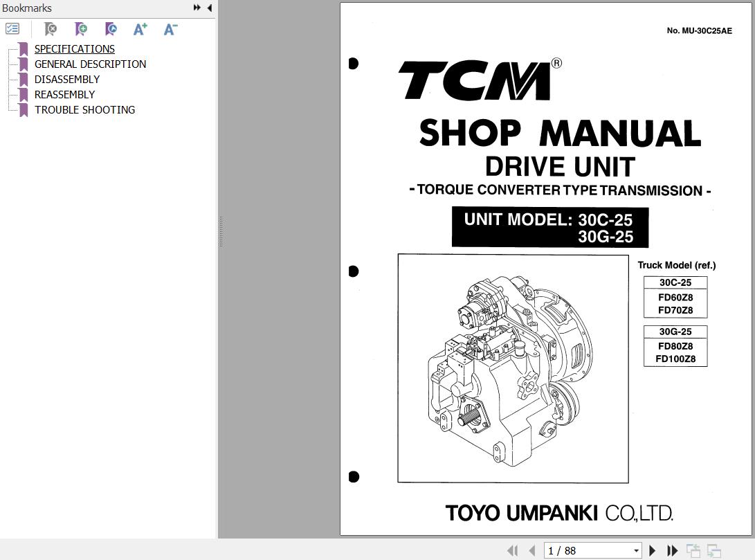The height and width of the screenshot is (560, 755).
Task: Select the TROUBLE SHOOTING bookmark
Action: point(84,109)
